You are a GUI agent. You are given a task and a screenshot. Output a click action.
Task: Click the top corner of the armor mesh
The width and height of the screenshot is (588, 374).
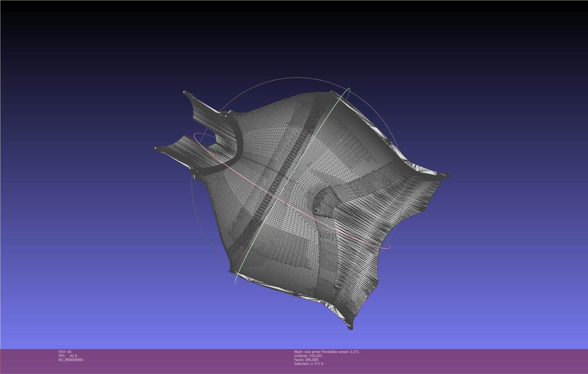click(x=332, y=92)
